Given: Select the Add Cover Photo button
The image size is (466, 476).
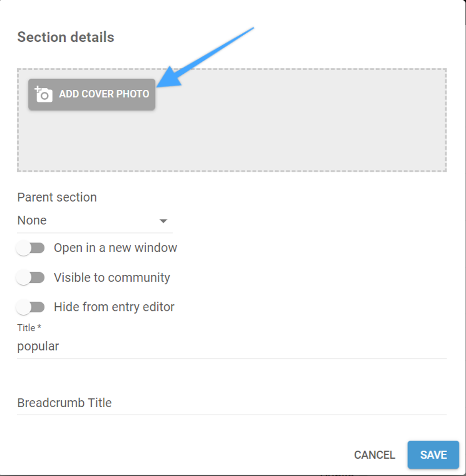Looking at the screenshot, I should click(91, 94).
